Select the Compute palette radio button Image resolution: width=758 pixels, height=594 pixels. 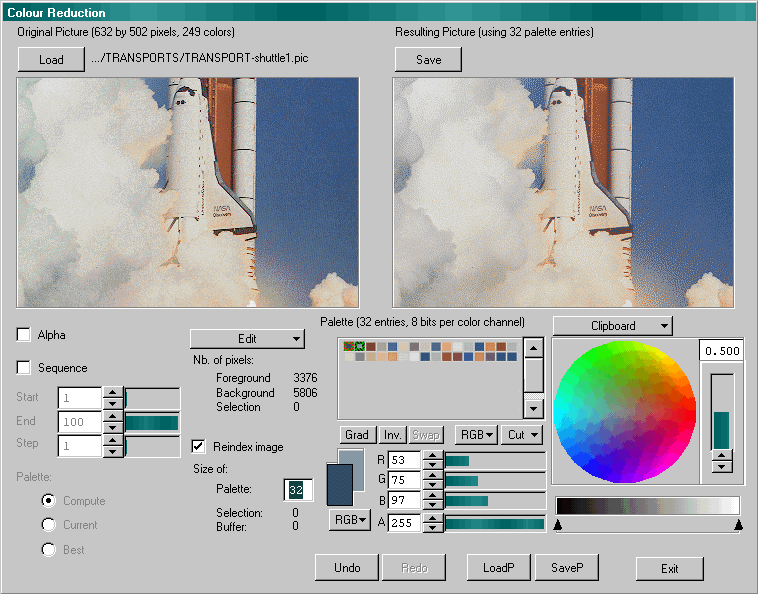point(48,500)
